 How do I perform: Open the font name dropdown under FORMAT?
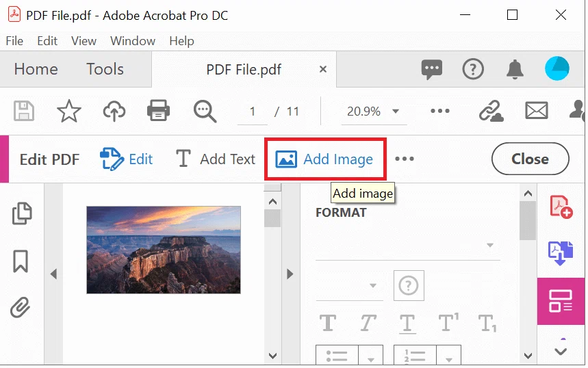pos(408,246)
